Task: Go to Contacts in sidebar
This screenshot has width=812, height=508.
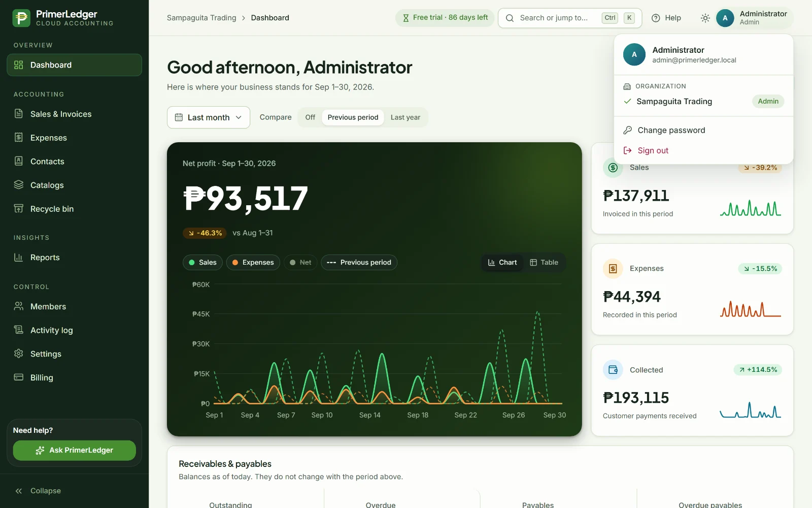Action: (x=74, y=162)
